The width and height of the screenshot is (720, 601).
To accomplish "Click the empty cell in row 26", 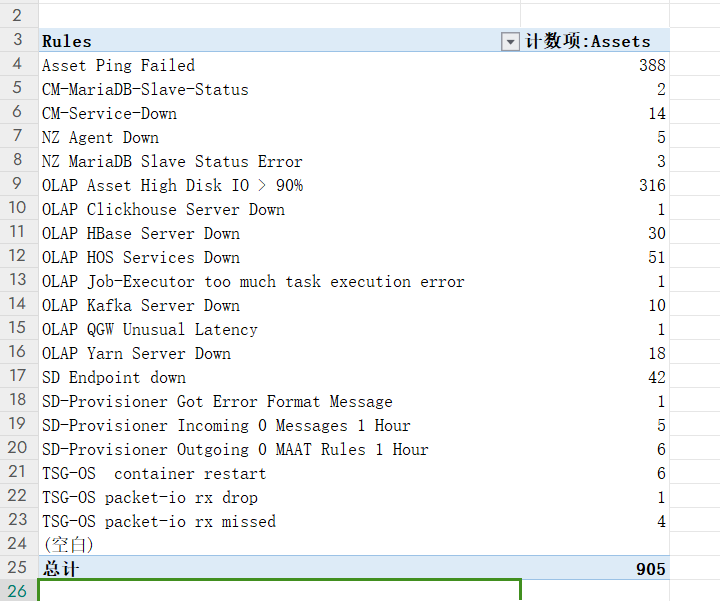I will click(280, 591).
